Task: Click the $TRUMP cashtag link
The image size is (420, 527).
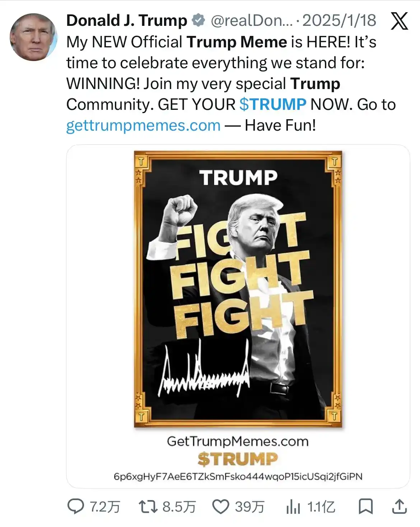Action: click(273, 104)
